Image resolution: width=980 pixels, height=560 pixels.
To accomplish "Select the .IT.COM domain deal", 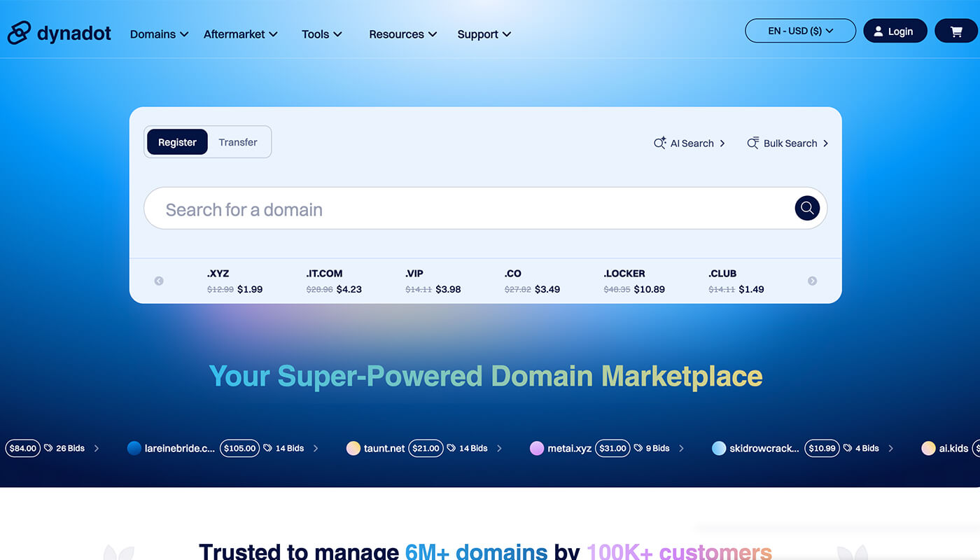I will 334,281.
